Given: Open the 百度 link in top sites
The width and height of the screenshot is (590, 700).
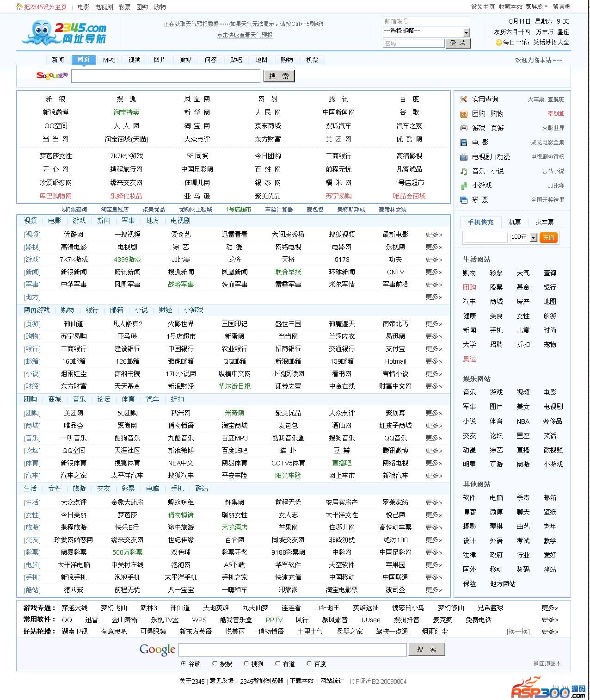Looking at the screenshot, I should click(x=409, y=99).
